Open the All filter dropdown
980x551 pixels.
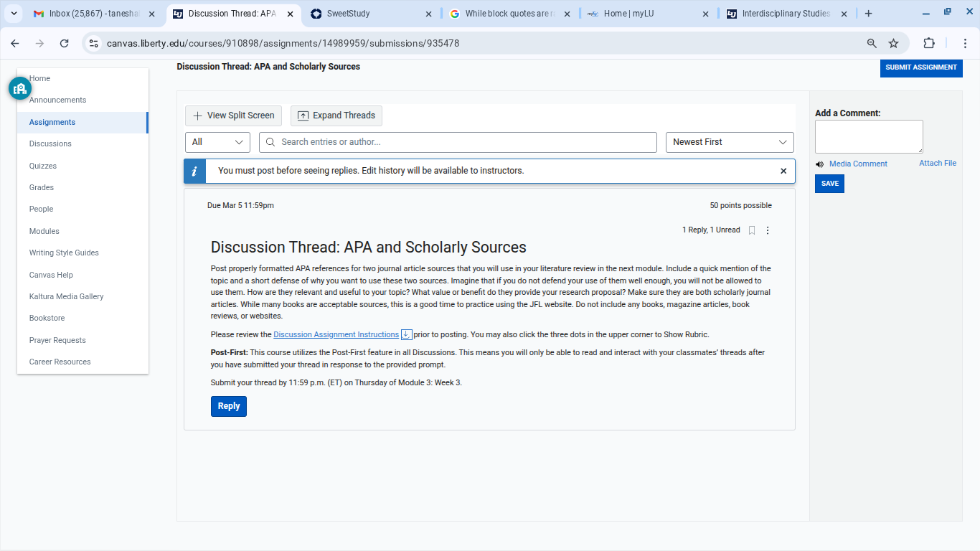pos(217,142)
